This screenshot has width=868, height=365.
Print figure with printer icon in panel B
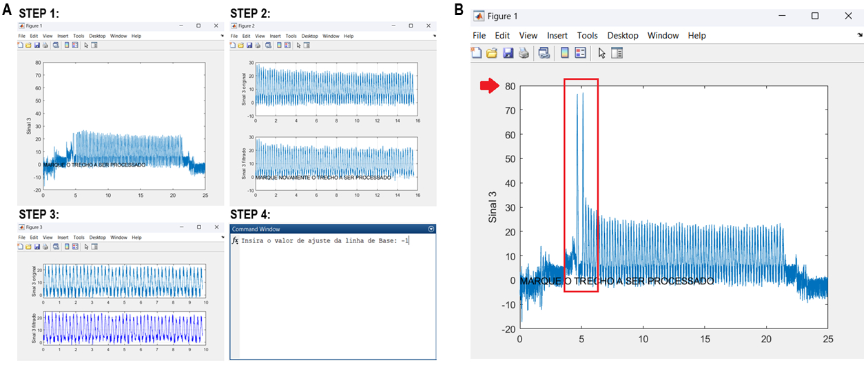pyautogui.click(x=524, y=52)
